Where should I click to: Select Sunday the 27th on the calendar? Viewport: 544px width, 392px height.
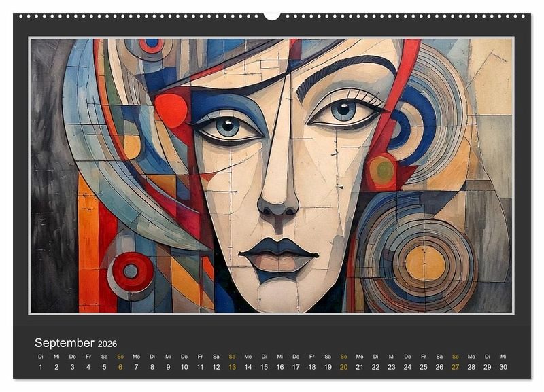(x=456, y=367)
